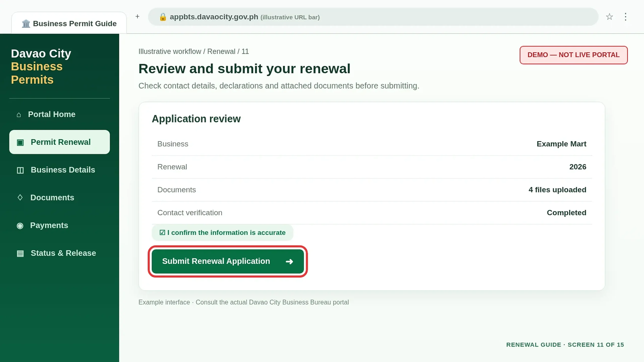The width and height of the screenshot is (644, 362).
Task: Click the Business row label
Action: (x=173, y=144)
